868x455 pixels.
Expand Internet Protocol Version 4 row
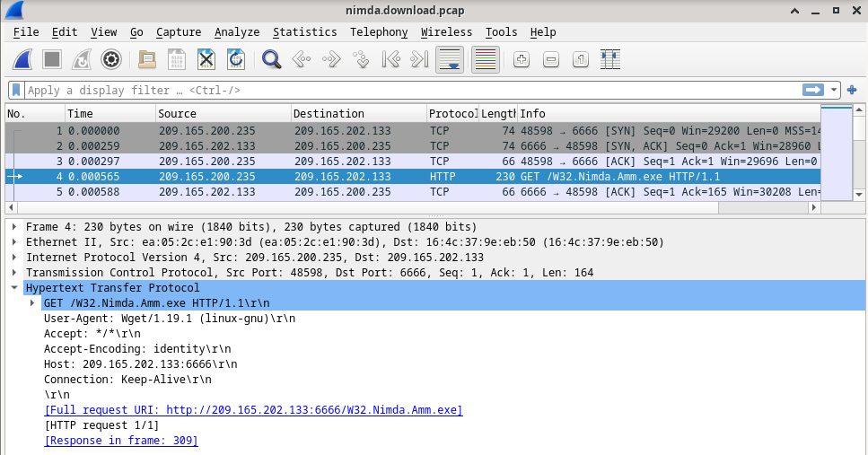tap(14, 257)
